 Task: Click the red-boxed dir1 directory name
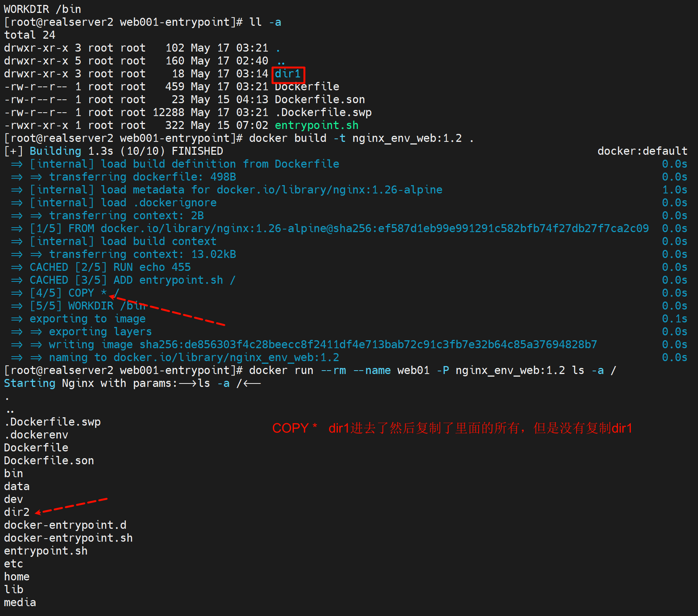coord(288,74)
